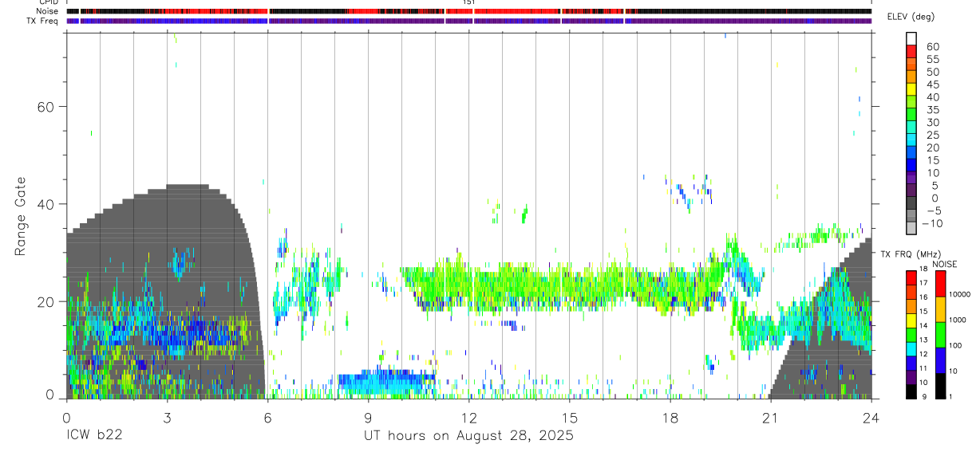This screenshot has width=980, height=452.
Task: Click 'UT hours on August 28, 2025' label
Action: point(468,436)
